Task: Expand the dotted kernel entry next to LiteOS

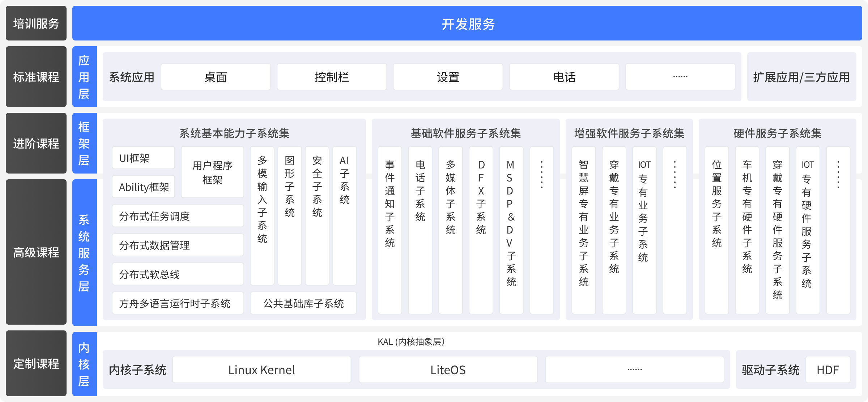Action: 635,369
